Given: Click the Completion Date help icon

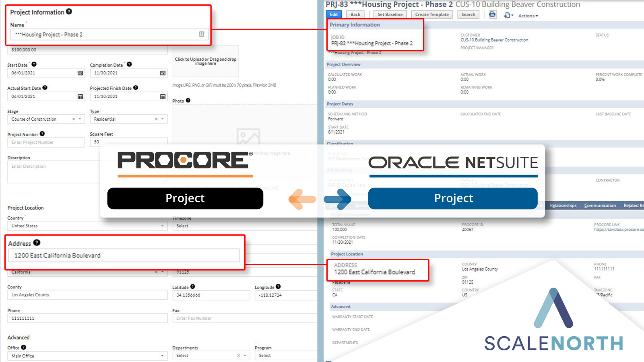Looking at the screenshot, I should click(x=129, y=64).
